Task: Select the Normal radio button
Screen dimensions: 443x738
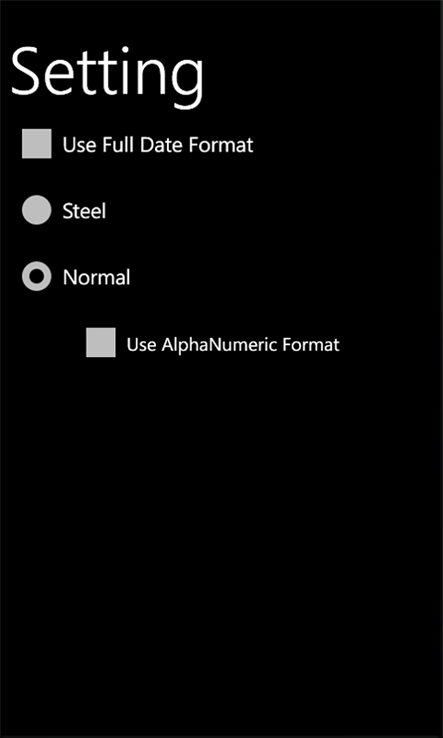Action: [x=37, y=276]
